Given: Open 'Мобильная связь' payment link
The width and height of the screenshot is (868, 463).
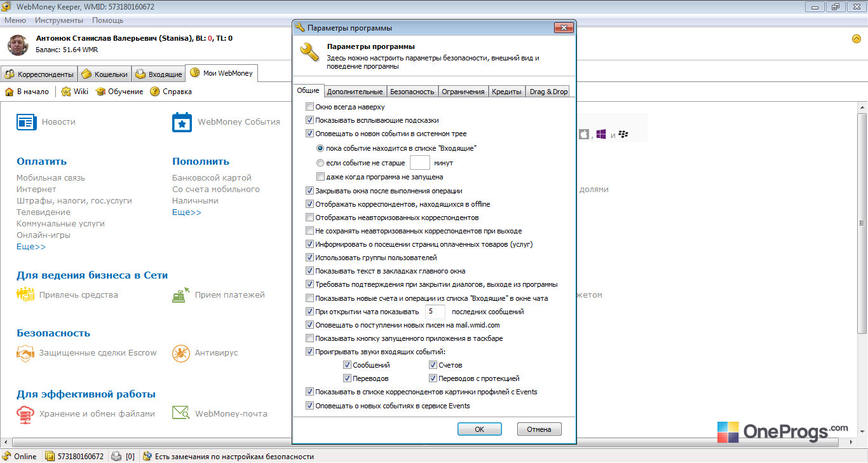Looking at the screenshot, I should (51, 178).
